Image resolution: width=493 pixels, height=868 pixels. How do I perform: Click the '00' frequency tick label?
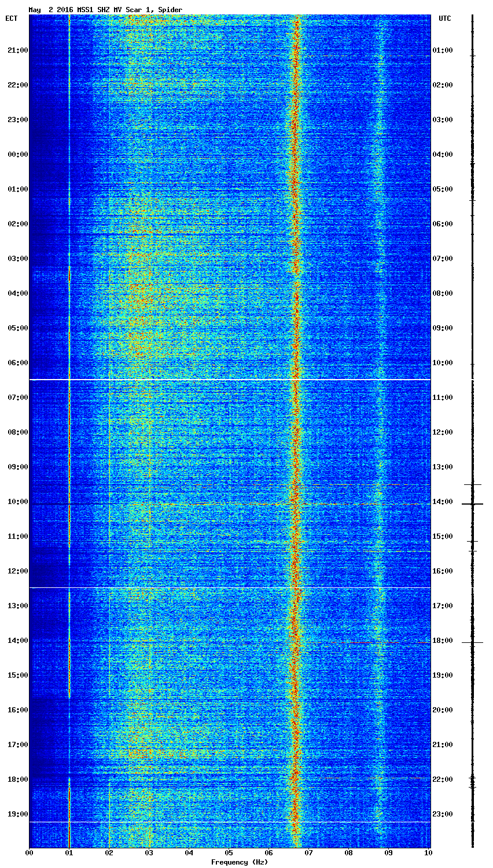click(30, 853)
